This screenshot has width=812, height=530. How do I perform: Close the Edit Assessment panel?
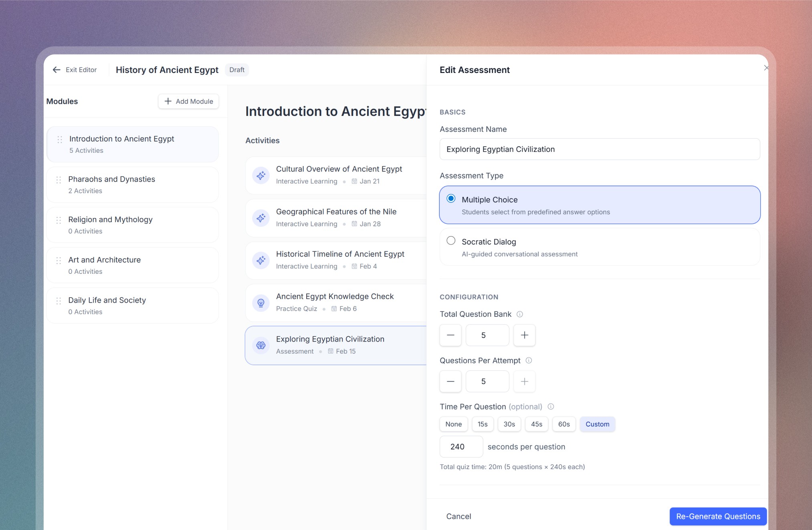[x=766, y=68]
